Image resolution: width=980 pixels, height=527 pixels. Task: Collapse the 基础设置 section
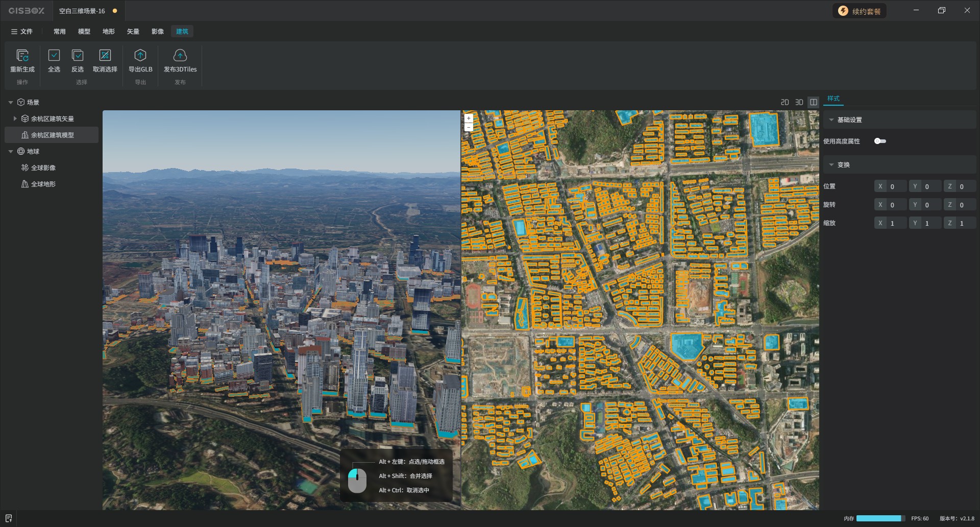pyautogui.click(x=831, y=120)
